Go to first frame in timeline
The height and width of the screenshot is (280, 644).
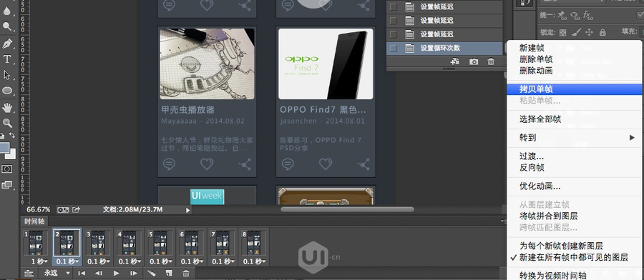(82, 273)
